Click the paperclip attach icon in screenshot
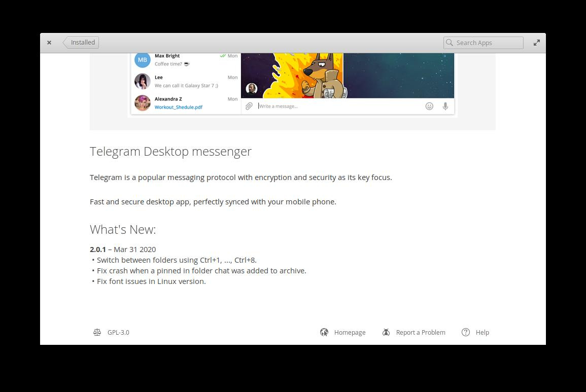586x392 pixels. pyautogui.click(x=249, y=106)
